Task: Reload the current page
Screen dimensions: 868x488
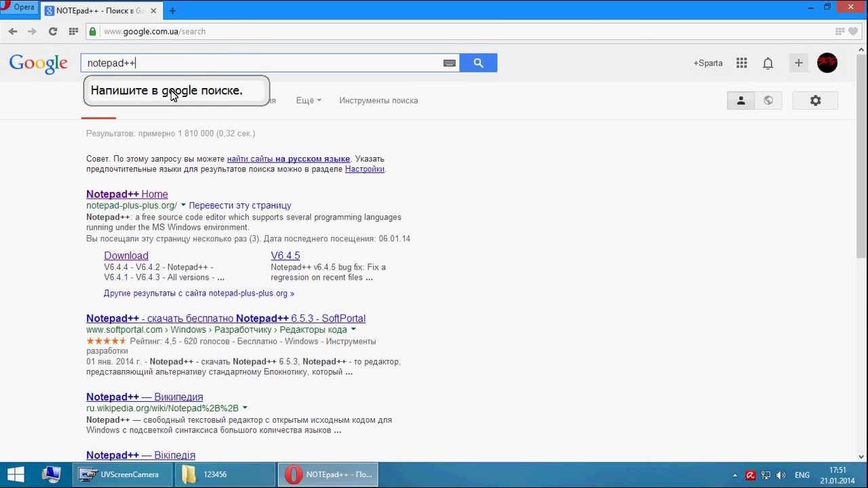Action: tap(53, 31)
